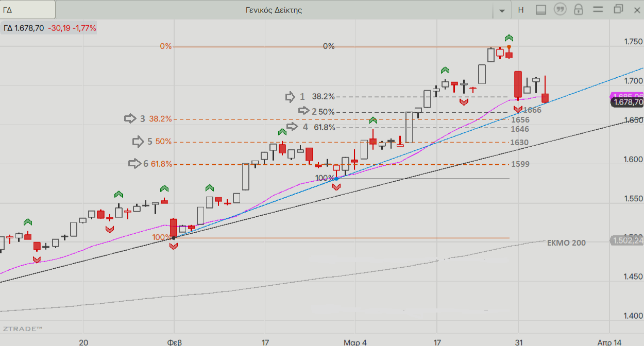
Task: Click the ΓΔ symbol input field
Action: tap(27, 10)
